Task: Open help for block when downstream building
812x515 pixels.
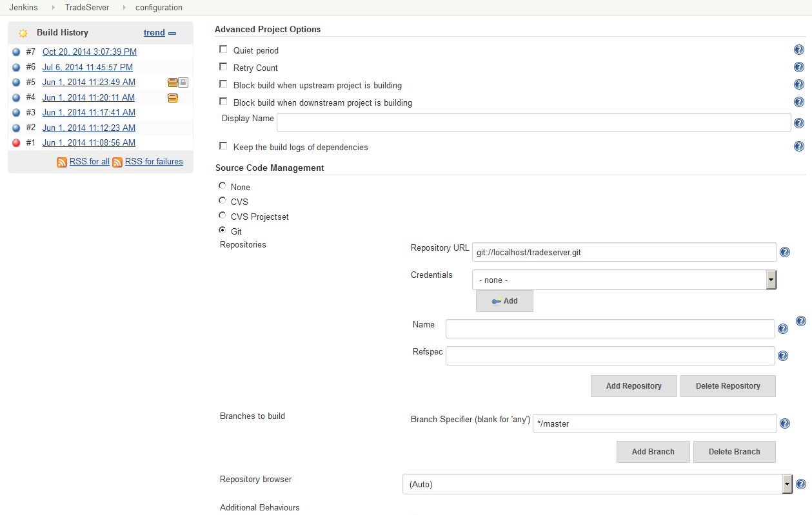Action: [x=798, y=102]
